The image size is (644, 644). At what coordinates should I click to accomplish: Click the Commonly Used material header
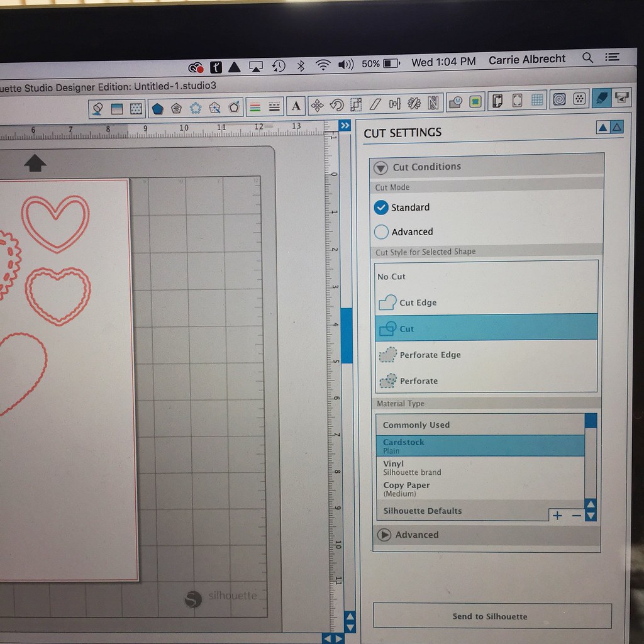coord(480,425)
